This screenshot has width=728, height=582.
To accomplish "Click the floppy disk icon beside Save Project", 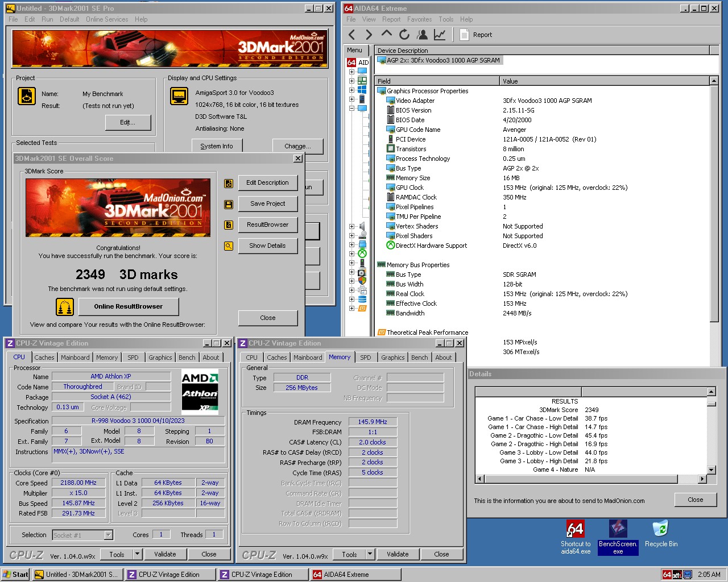I will click(x=229, y=205).
